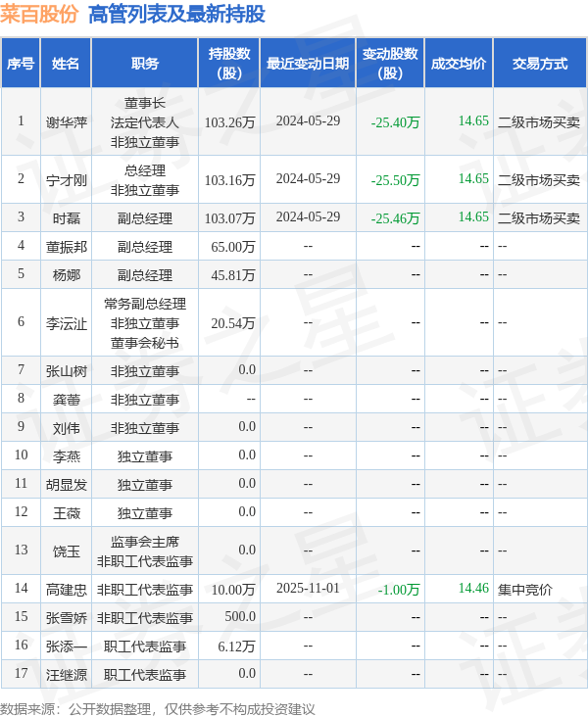Select the name cell 张雪娇
This screenshot has width=588, height=718.
tap(67, 618)
